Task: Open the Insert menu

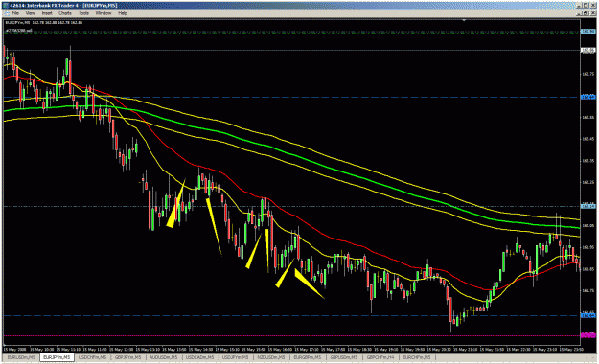Action: (47, 13)
